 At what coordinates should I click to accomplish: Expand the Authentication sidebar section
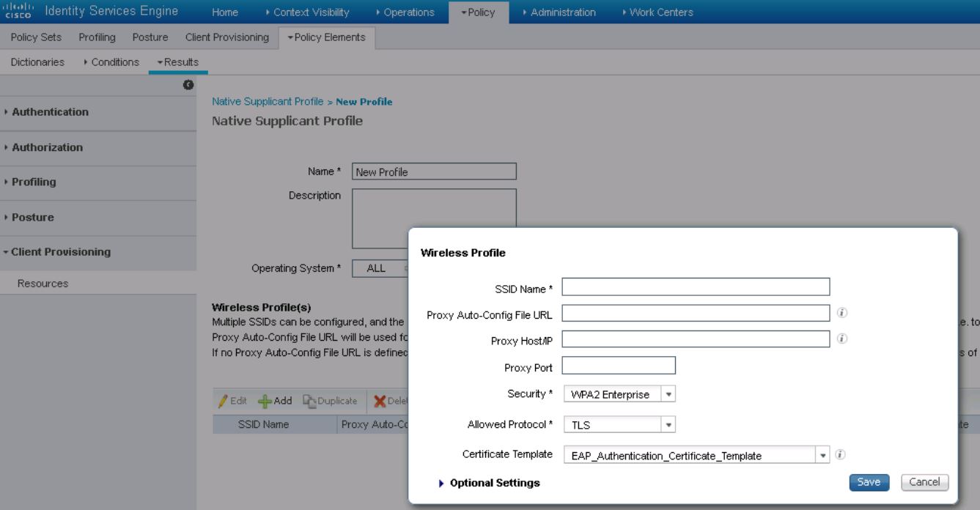(x=98, y=113)
